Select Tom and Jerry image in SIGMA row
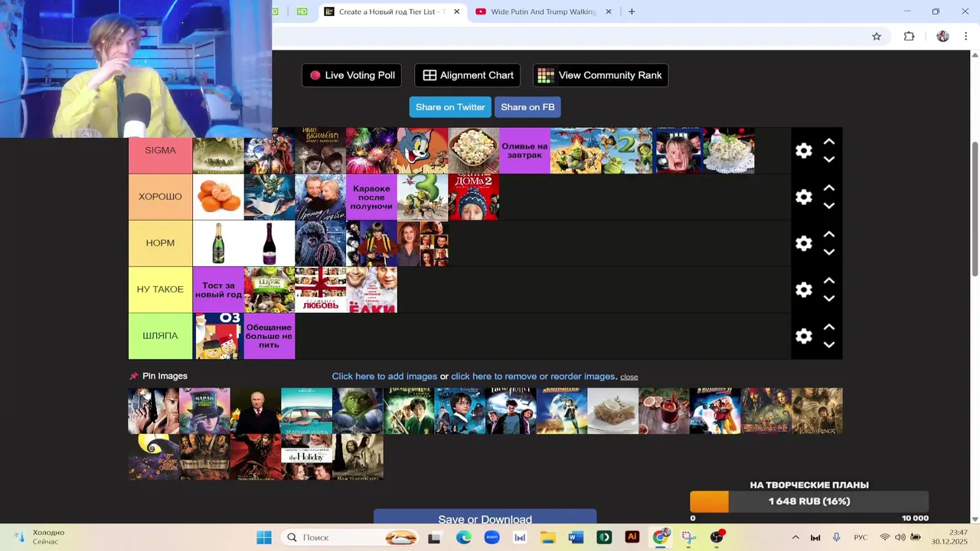 [423, 151]
